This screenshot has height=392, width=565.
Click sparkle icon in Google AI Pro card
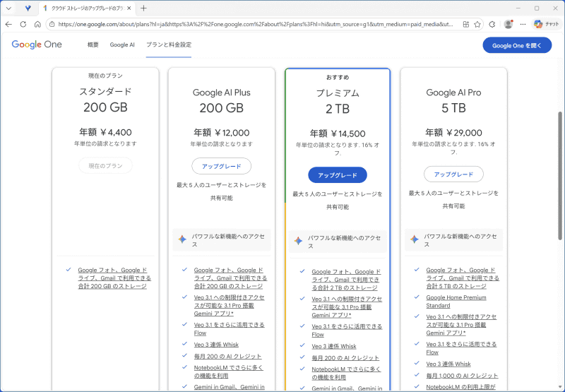click(x=415, y=239)
